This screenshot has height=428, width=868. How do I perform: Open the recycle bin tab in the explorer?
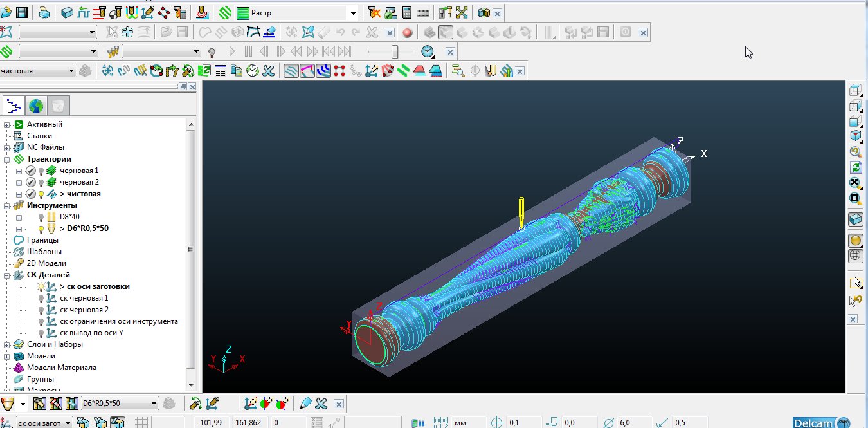(x=58, y=106)
